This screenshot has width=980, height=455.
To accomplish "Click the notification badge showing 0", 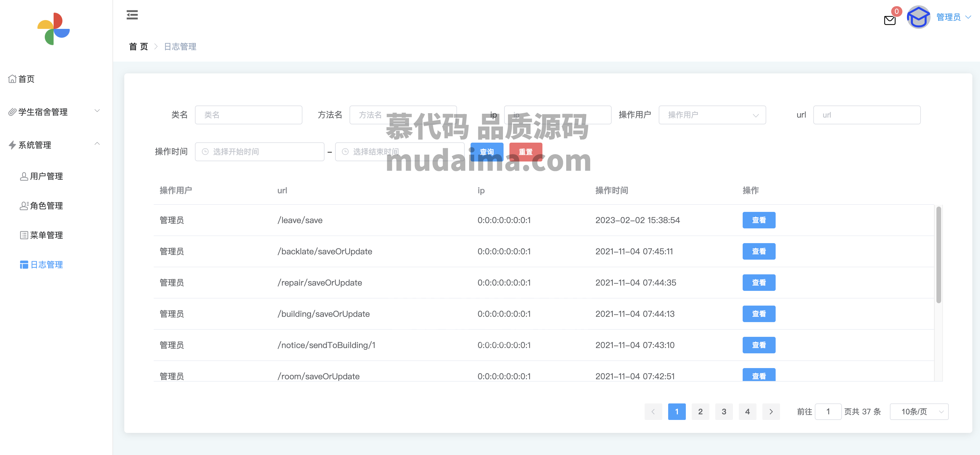I will tap(896, 11).
